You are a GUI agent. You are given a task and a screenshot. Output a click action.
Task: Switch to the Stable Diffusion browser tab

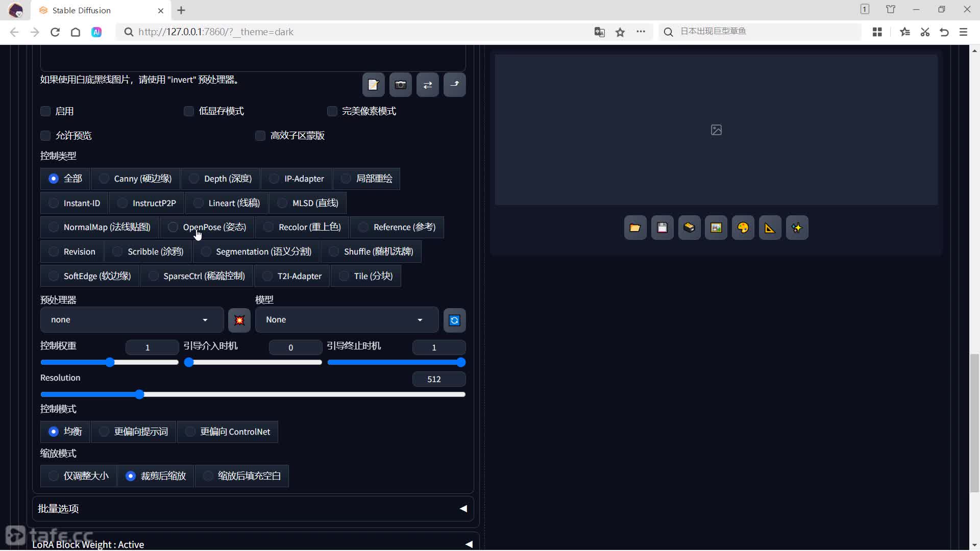(x=101, y=10)
